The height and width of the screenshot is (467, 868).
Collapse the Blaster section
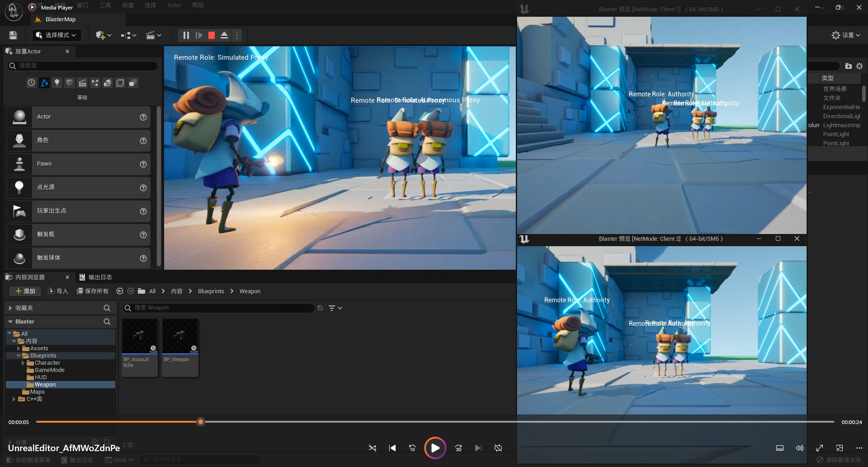click(x=10, y=322)
